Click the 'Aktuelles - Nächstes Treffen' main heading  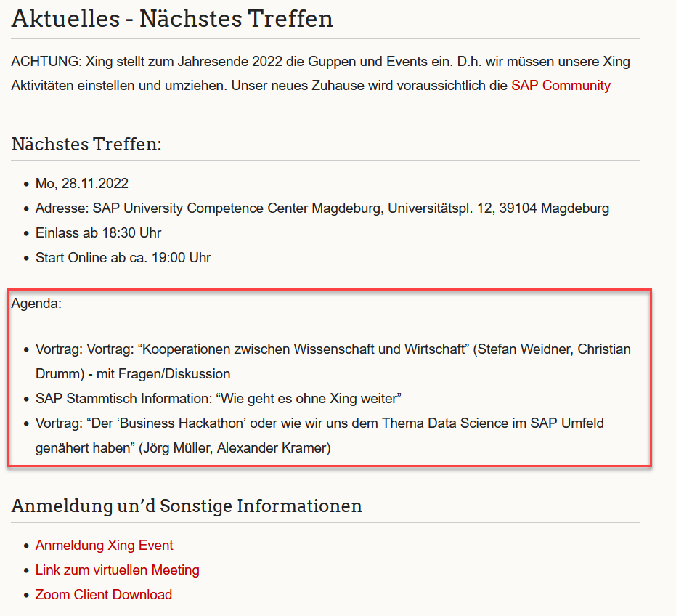pyautogui.click(x=172, y=19)
